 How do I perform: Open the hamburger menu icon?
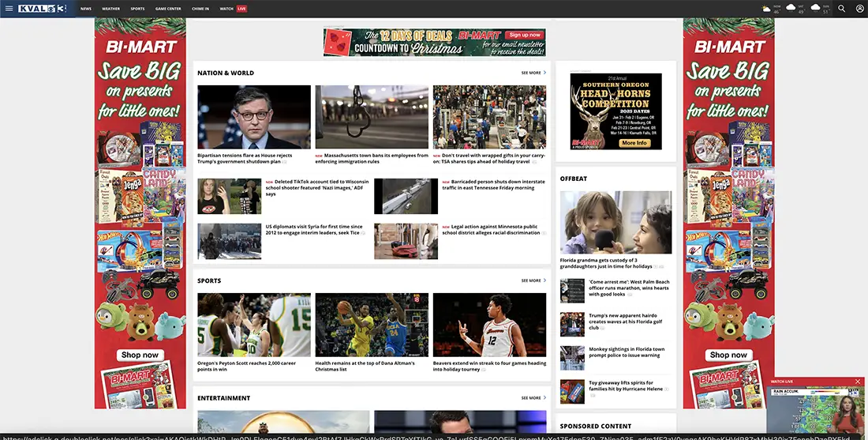9,9
